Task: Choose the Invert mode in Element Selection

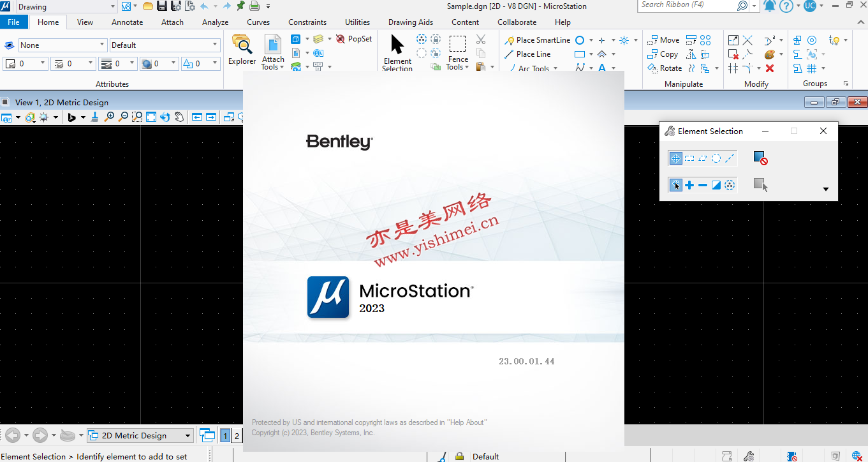Action: (x=716, y=185)
